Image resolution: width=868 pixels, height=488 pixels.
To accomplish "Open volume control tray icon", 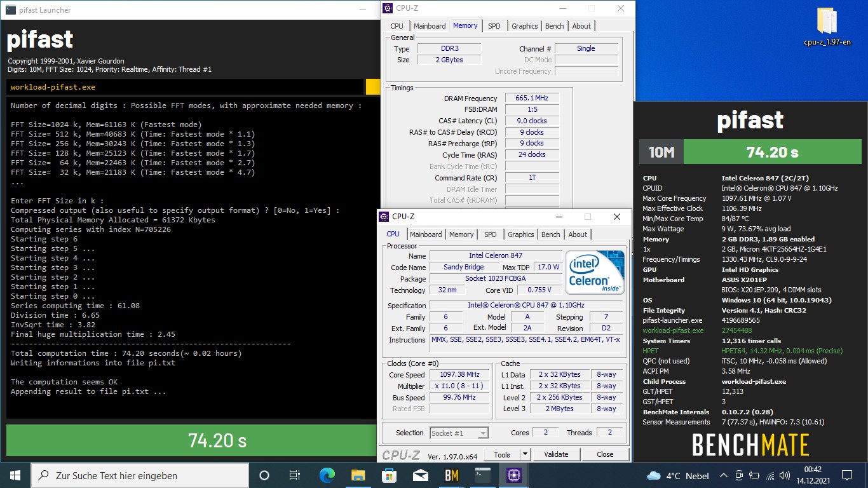I will point(786,475).
